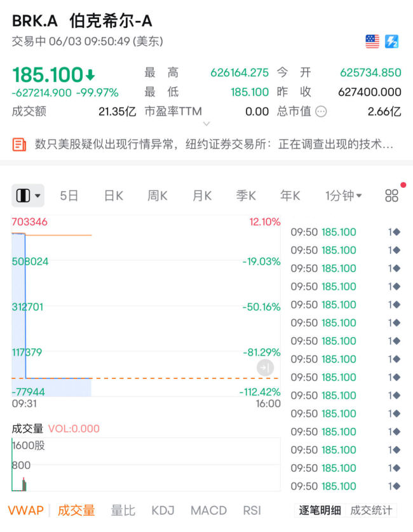Screen dimensions: 413x532
Task: Select the 成交量 indicator
Action: [x=76, y=510]
